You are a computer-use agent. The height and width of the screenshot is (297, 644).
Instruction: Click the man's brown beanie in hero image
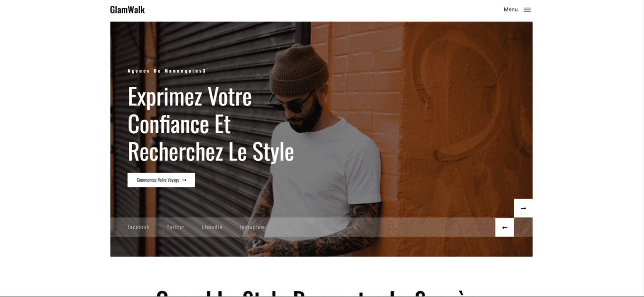click(301, 65)
